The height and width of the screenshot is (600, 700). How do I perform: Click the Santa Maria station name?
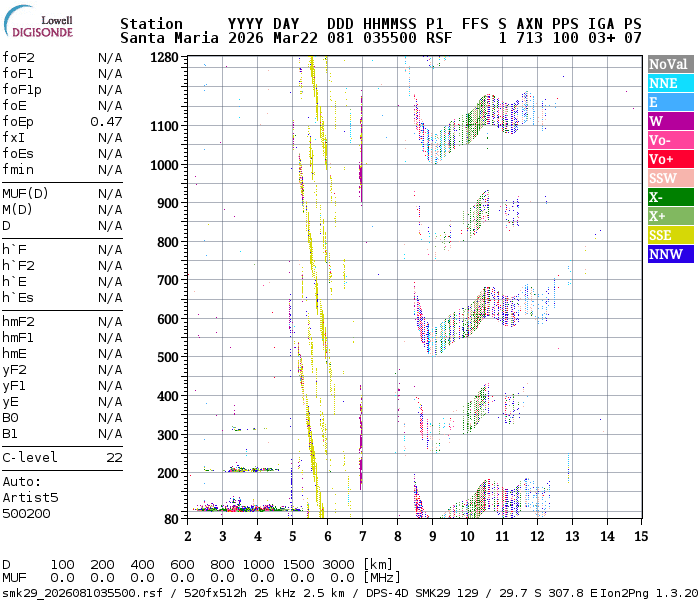pyautogui.click(x=169, y=38)
